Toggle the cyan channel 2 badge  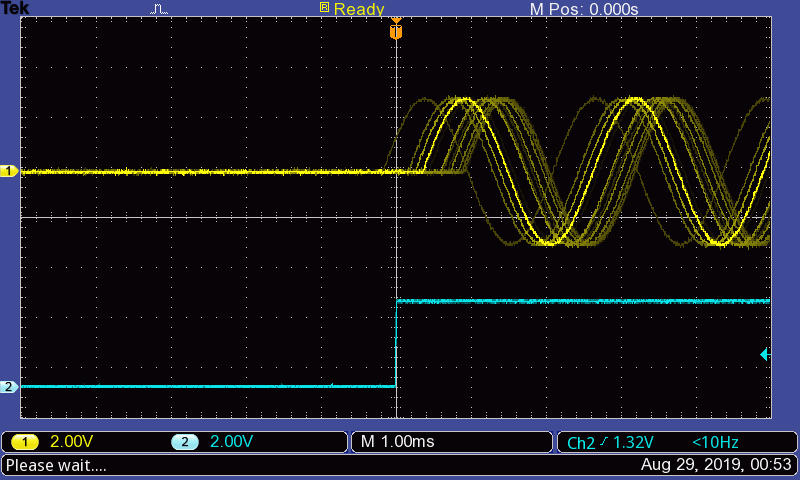183,442
